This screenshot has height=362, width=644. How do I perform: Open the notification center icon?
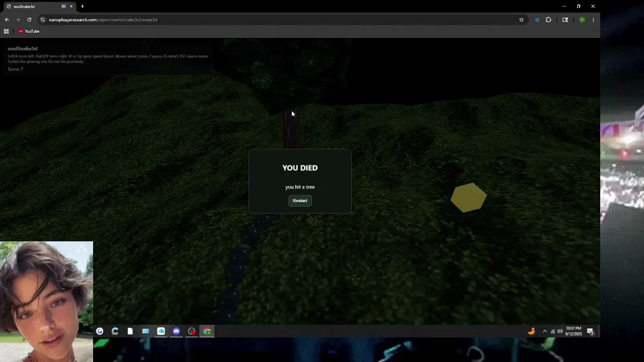click(x=591, y=331)
